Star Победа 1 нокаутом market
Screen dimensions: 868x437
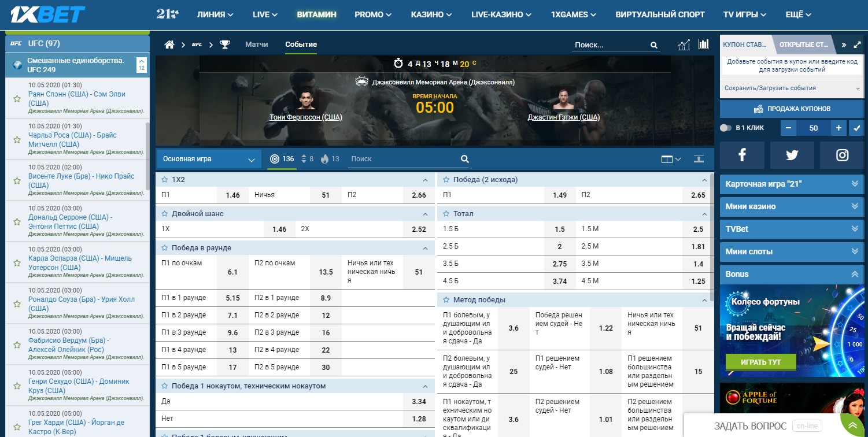(x=164, y=386)
